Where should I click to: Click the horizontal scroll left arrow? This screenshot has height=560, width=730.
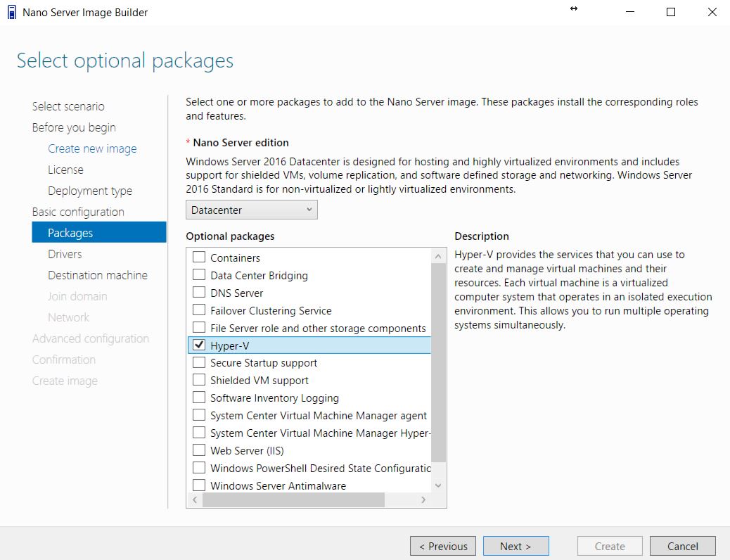(x=195, y=500)
